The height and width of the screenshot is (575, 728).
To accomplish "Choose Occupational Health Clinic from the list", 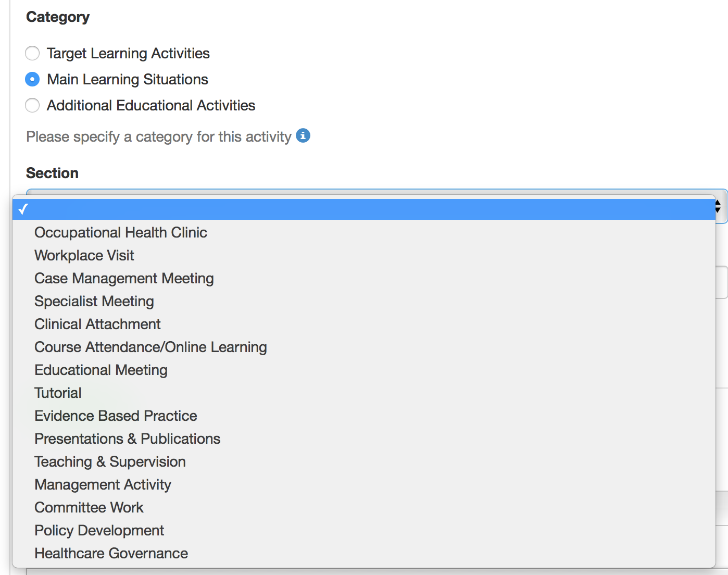I will pos(364,232).
